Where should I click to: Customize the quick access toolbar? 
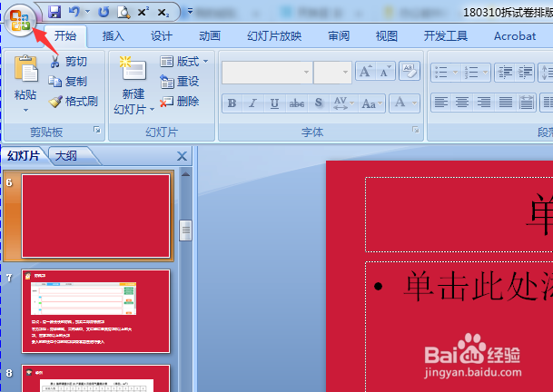190,12
